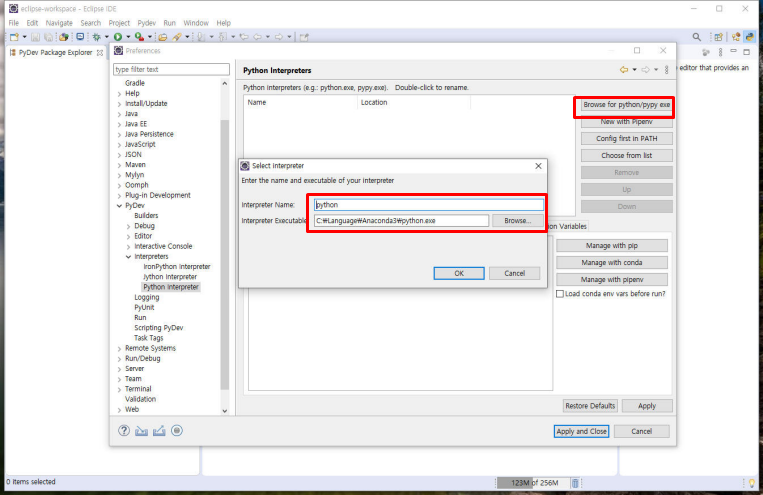
Task: Select IronPython Interpreter tree item
Action: (x=177, y=267)
